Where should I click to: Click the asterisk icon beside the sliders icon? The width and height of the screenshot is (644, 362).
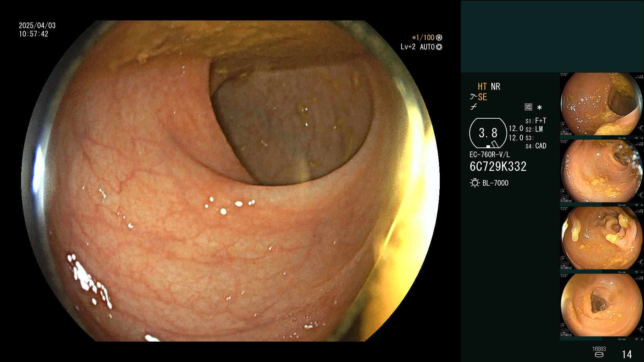pyautogui.click(x=539, y=108)
